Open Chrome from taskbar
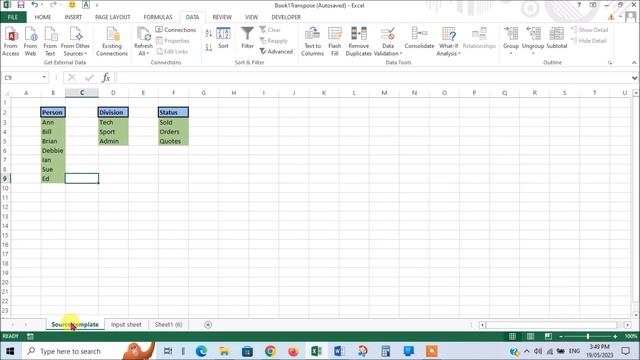Viewport: 640px width, 360px height. [270, 351]
